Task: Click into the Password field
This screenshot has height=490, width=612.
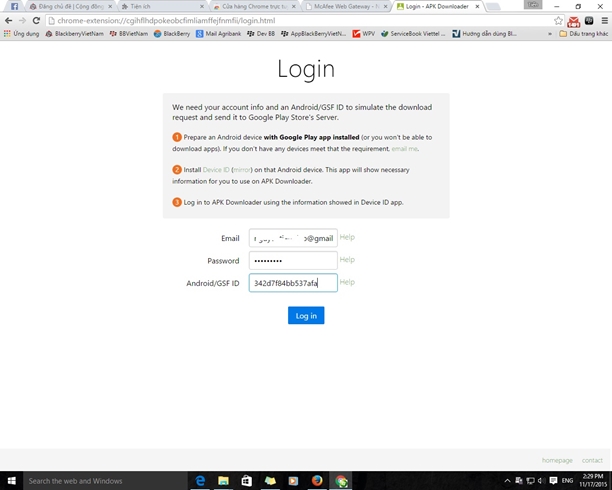Action: (x=293, y=260)
